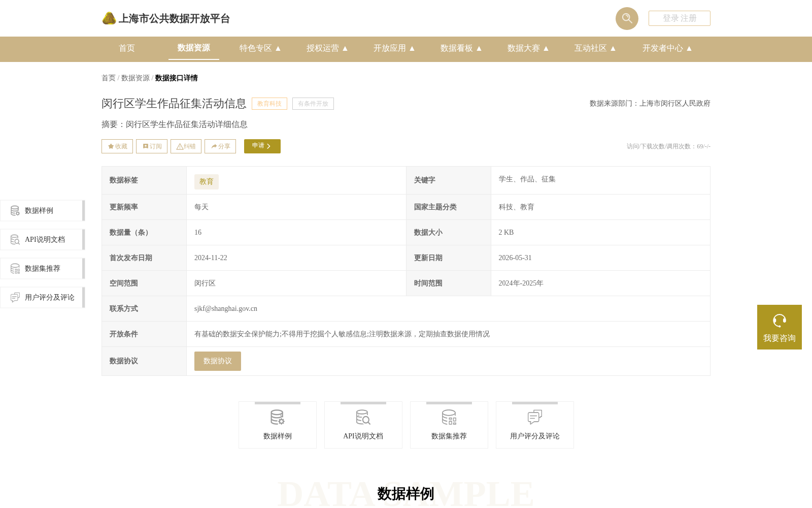Screen dimensions: 812x508
Task: Click the icon beside sidebar 数据集推荐
Action: point(15,268)
